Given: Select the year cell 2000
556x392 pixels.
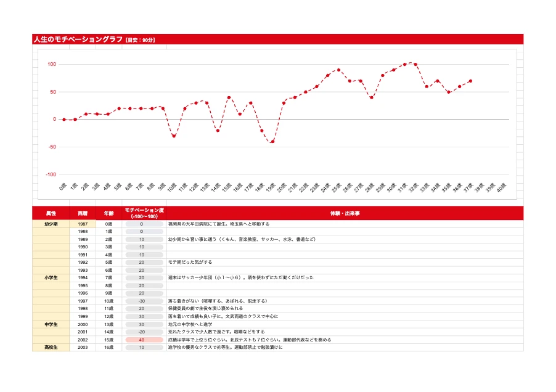Looking at the screenshot, I should pyautogui.click(x=83, y=324).
